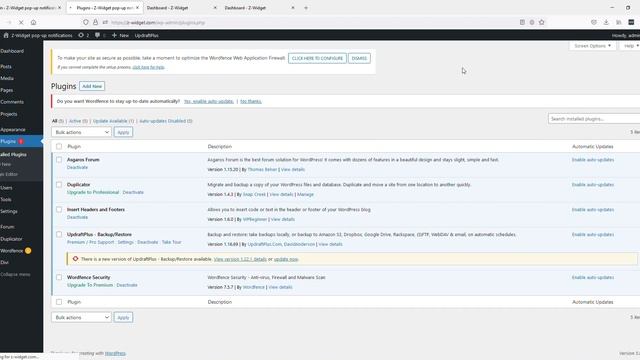
Task: Click the Search installed plugins field
Action: pos(594,119)
